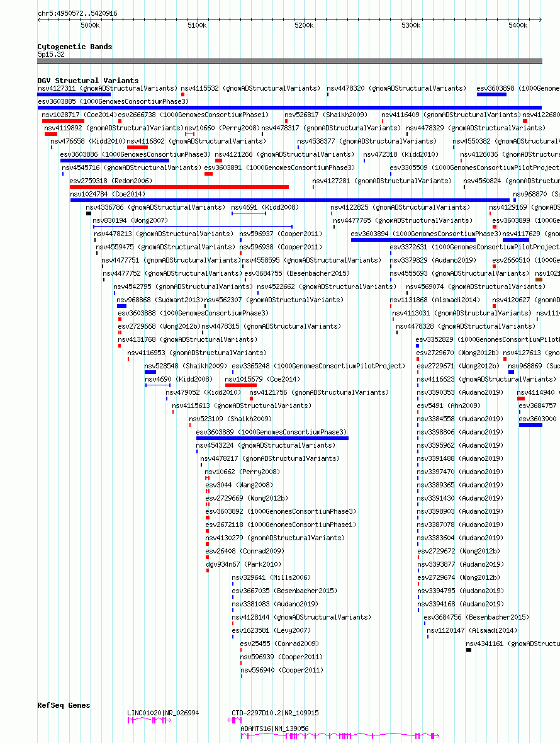The height and width of the screenshot is (743, 560).
Task: Select nsv3379829 (Audano2019) label
Action: pos(433,260)
